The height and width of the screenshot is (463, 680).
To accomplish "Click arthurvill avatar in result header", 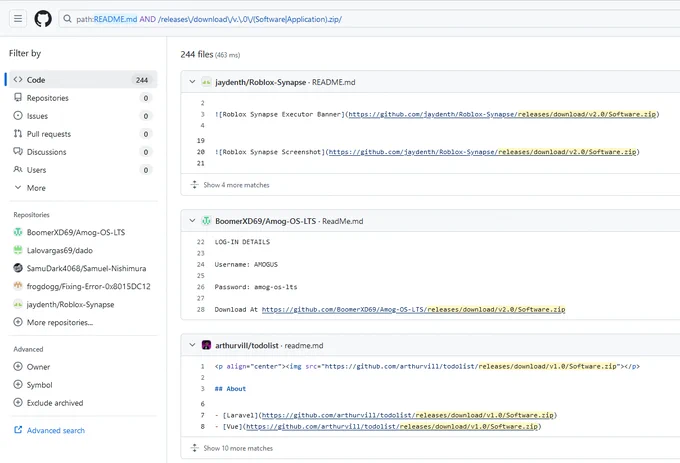I will [206, 346].
